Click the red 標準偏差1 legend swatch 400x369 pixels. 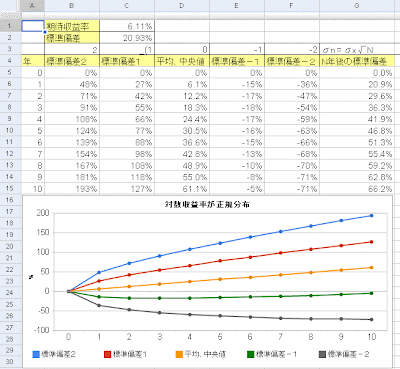[x=107, y=354]
